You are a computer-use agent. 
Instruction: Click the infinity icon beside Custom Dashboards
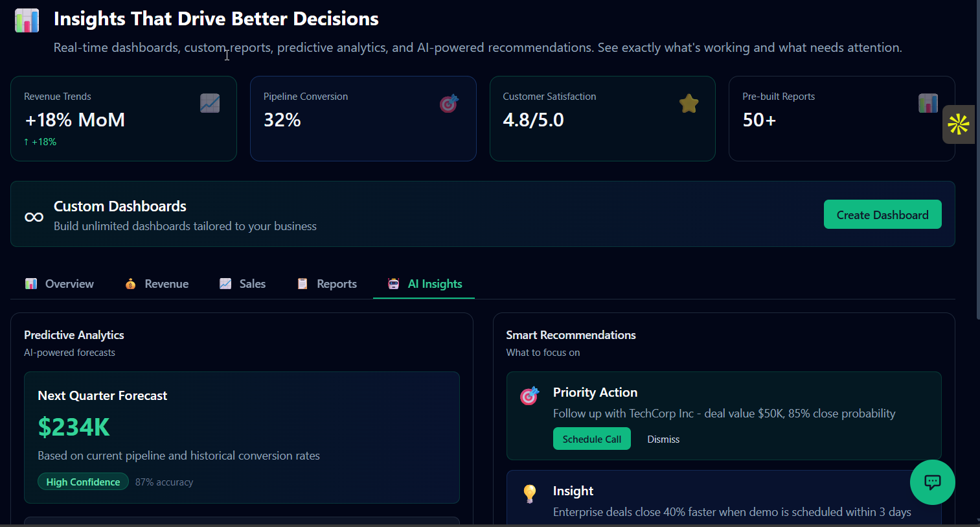33,217
